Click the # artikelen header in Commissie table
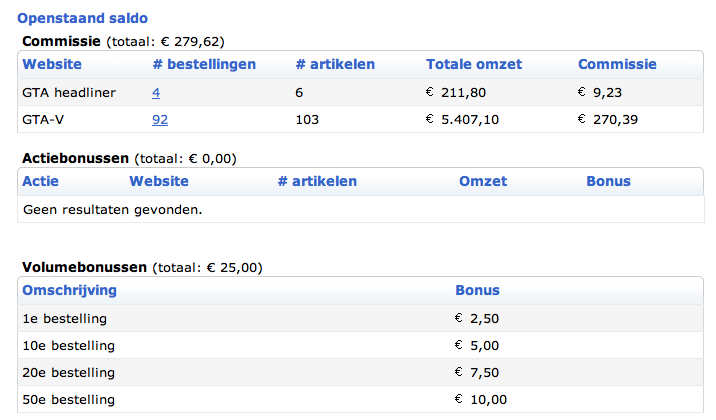 point(335,64)
